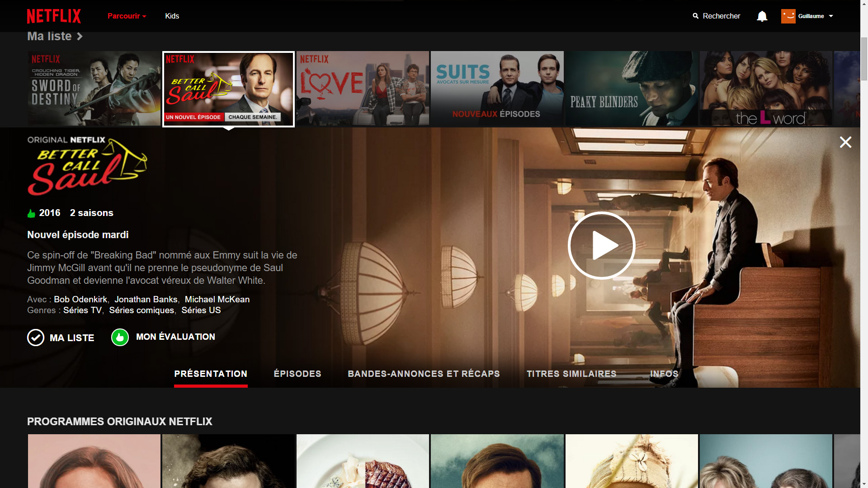This screenshot has height=488, width=868.
Task: Click the Guillaume profile avatar
Action: [x=788, y=16]
